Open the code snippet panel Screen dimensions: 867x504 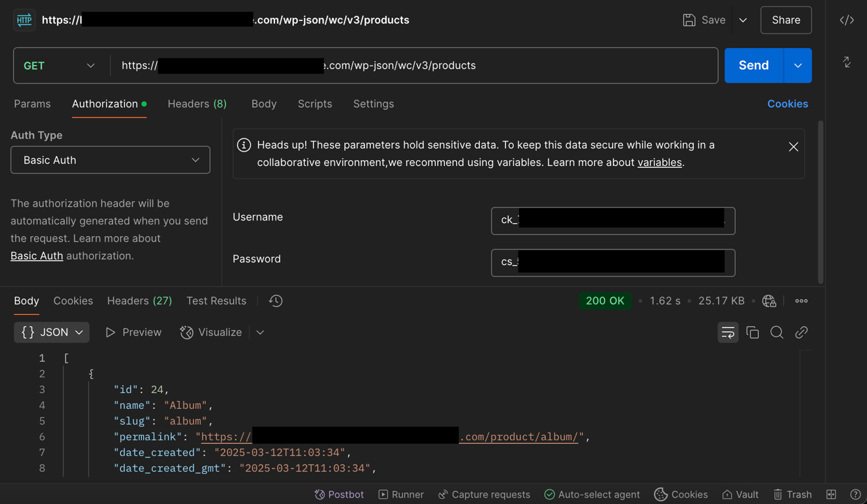click(847, 20)
